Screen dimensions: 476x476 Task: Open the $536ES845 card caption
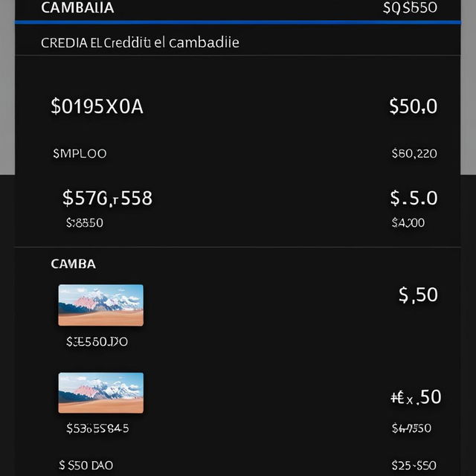point(97,428)
